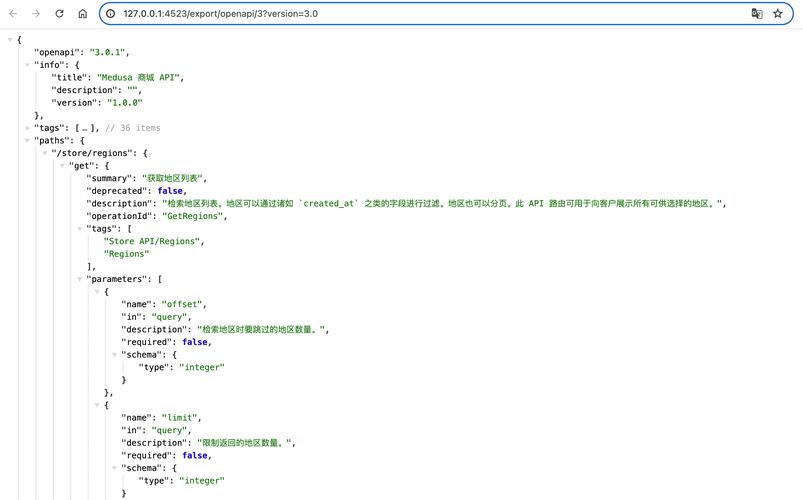Reload the OpenAPI export page
This screenshot has height=500, width=803.
pos(59,14)
